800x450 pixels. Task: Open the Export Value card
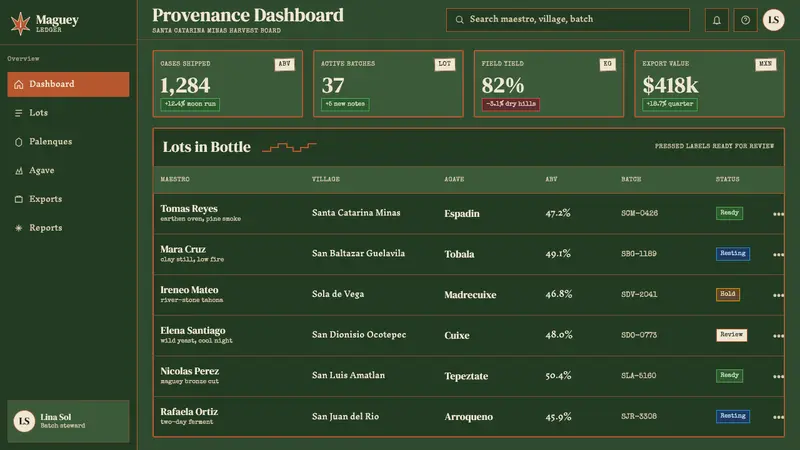[x=709, y=84]
